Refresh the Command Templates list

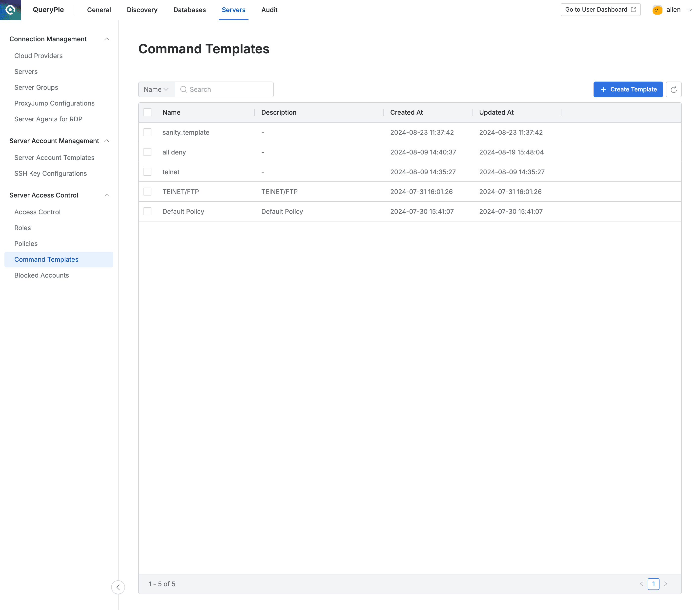tap(674, 89)
